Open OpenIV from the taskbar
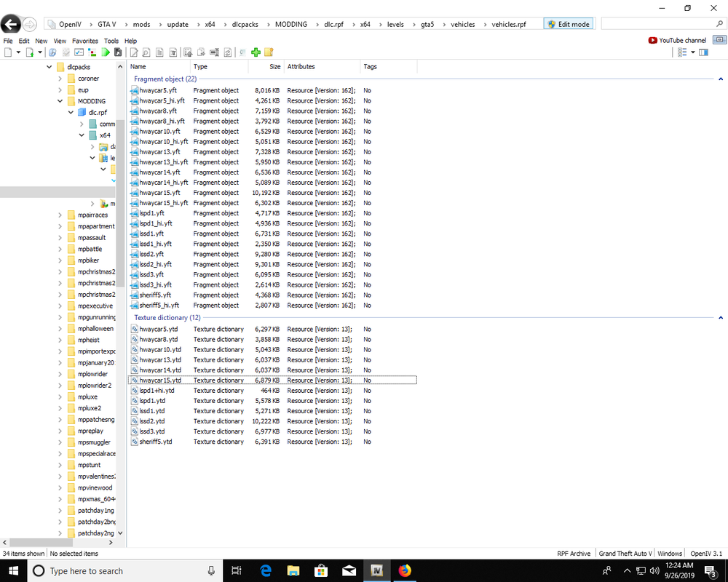 point(377,570)
